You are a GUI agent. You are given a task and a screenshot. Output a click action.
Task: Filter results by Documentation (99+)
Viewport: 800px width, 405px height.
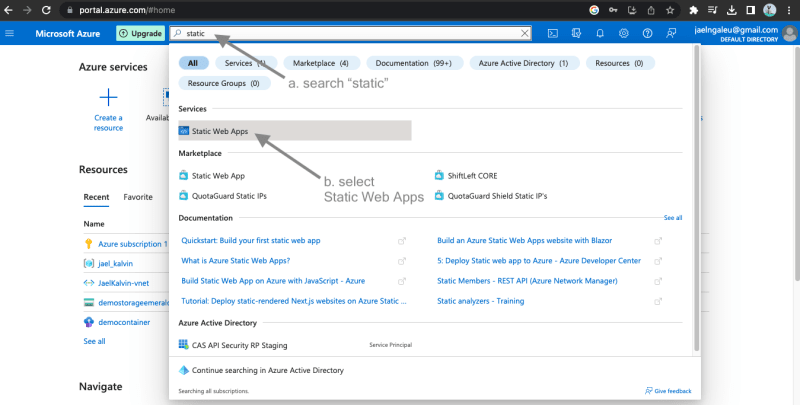pos(414,63)
